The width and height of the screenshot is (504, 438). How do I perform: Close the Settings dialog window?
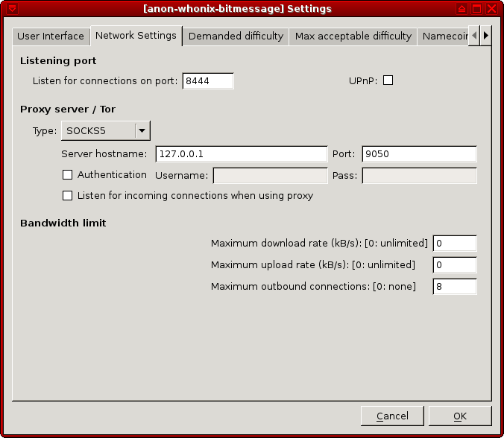click(492, 8)
